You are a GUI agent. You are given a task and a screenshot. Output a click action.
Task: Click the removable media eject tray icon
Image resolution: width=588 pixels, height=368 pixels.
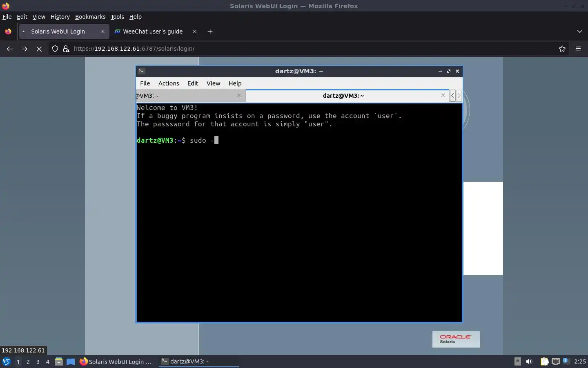tap(517, 361)
